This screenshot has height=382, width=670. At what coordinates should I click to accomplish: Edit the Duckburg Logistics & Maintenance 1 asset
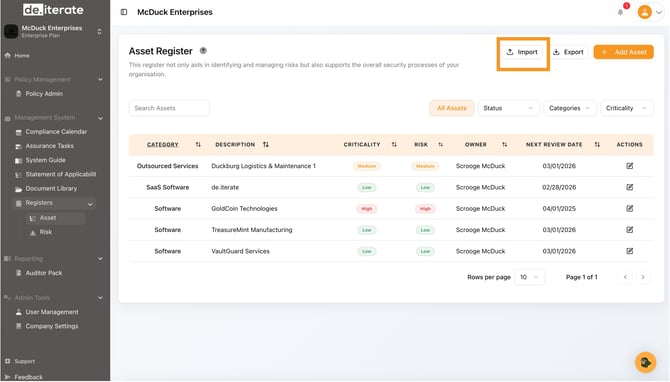click(x=629, y=166)
